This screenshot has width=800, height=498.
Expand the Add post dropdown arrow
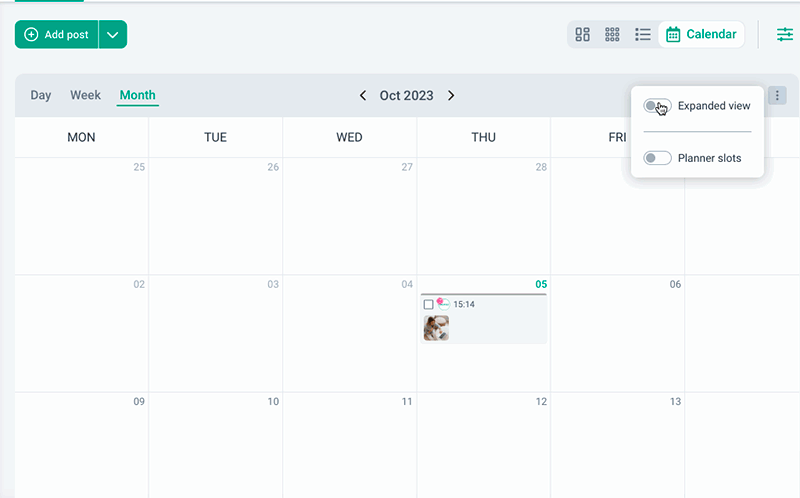113,34
